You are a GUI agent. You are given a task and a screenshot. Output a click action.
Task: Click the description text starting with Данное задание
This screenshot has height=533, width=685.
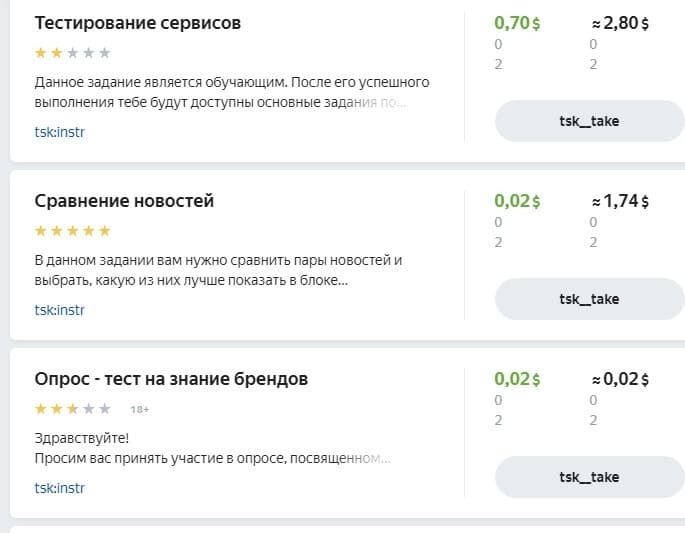click(231, 92)
